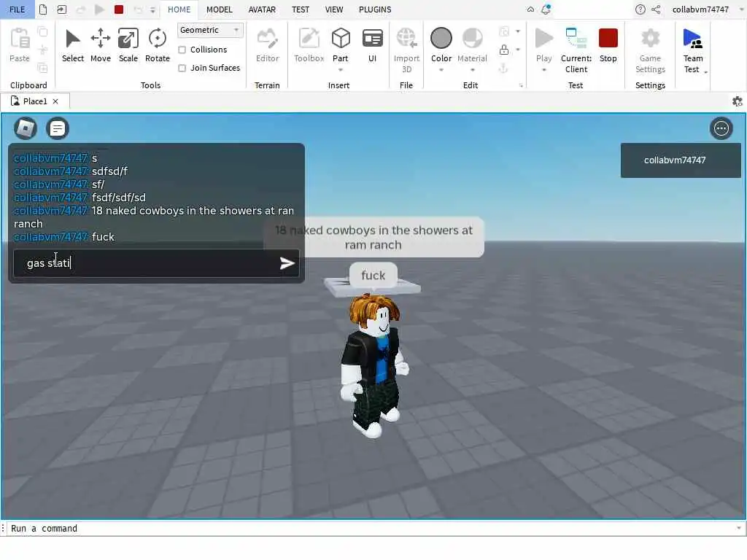Switch to the TEST ribbon tab
This screenshot has height=560, width=747.
[300, 9]
